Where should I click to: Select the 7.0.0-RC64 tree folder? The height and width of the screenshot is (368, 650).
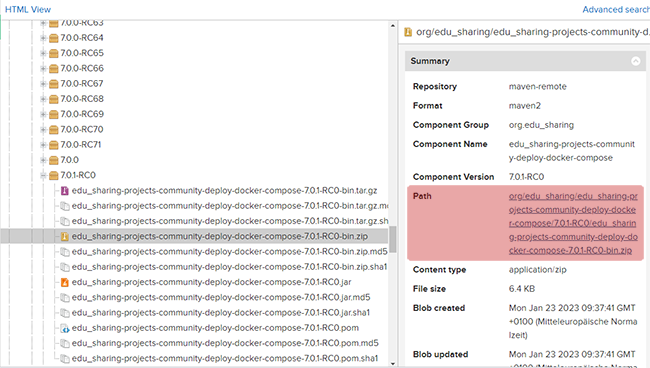coord(82,38)
